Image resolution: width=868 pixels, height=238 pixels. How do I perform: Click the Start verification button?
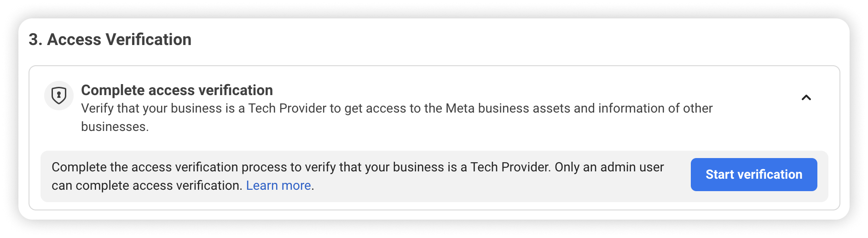pos(753,175)
